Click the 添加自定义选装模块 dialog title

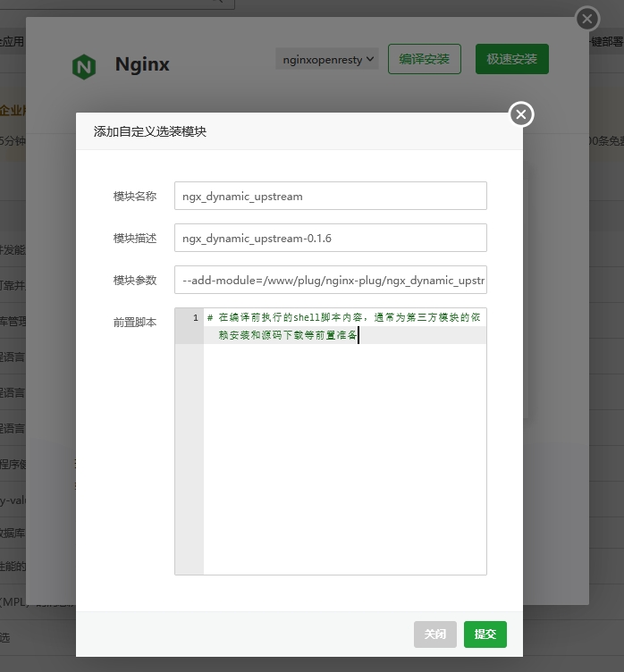point(150,131)
